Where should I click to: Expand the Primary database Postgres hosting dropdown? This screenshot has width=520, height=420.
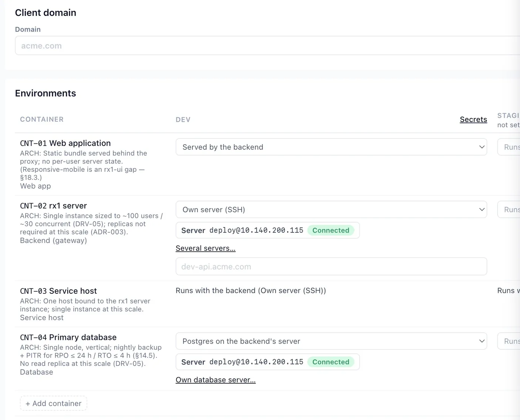click(331, 341)
